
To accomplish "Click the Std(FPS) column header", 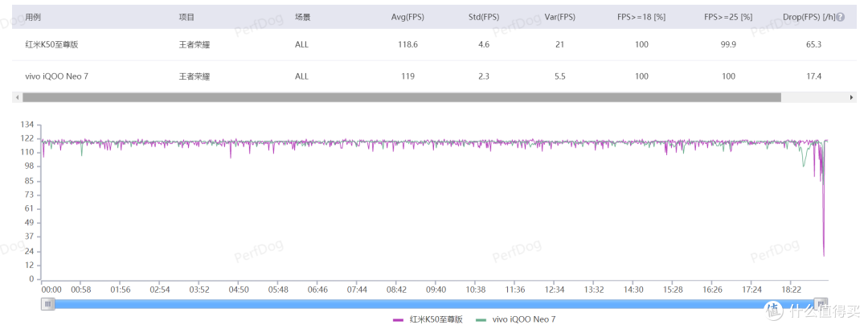I will coord(484,17).
